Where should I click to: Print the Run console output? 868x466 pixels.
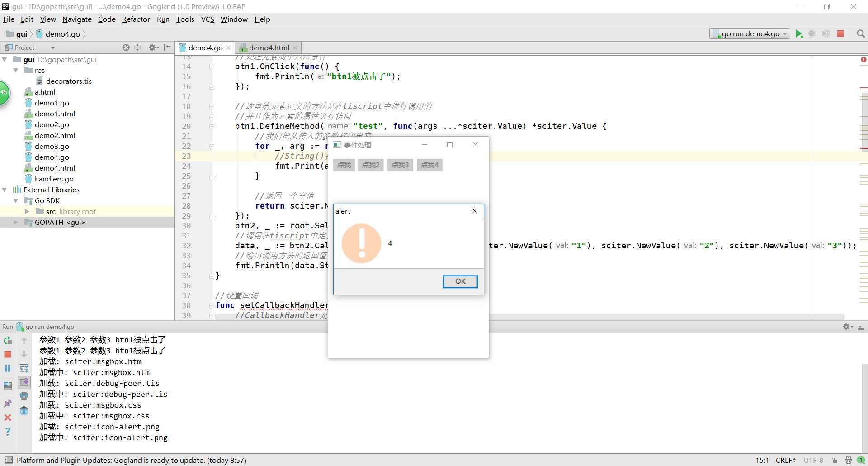pyautogui.click(x=24, y=397)
